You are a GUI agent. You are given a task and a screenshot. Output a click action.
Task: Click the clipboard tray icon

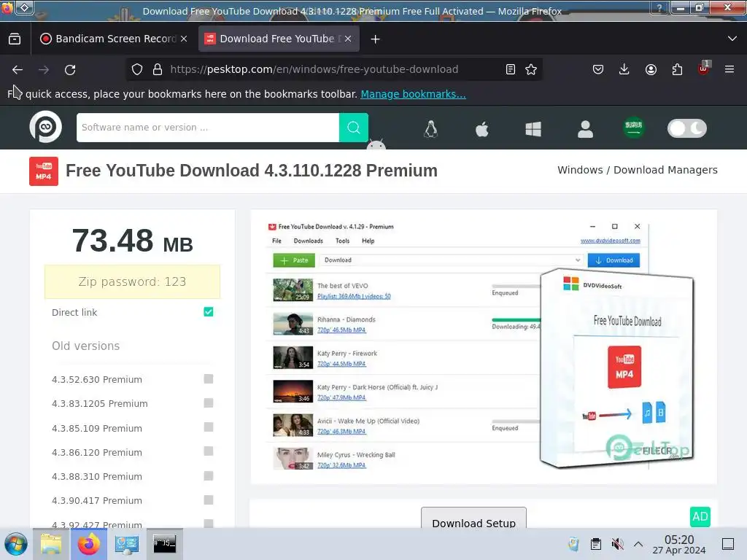pos(595,544)
